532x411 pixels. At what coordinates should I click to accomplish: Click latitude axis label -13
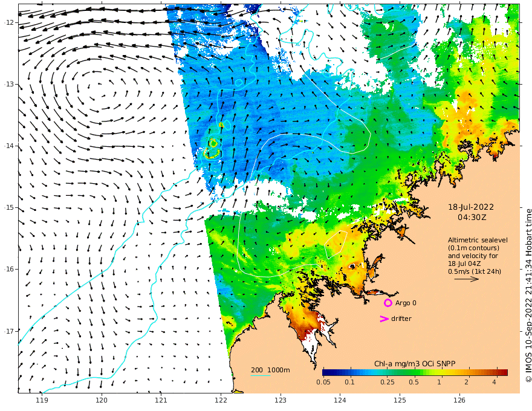tap(8, 84)
